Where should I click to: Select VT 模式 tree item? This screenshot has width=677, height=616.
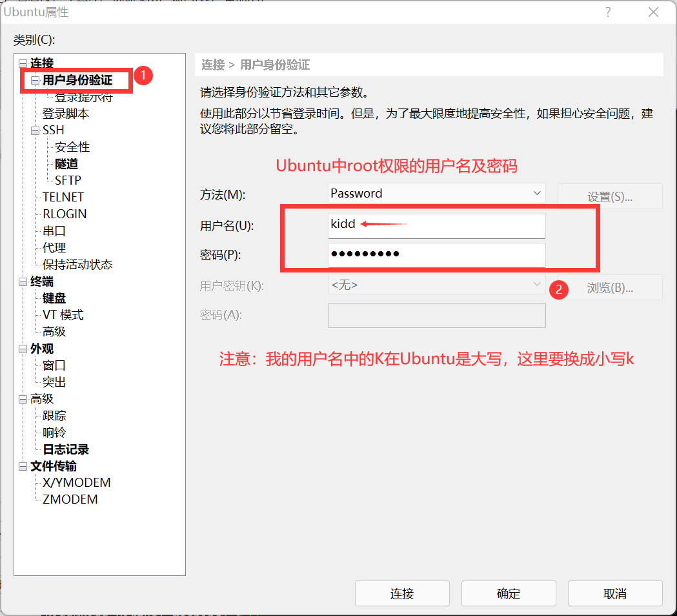(63, 315)
